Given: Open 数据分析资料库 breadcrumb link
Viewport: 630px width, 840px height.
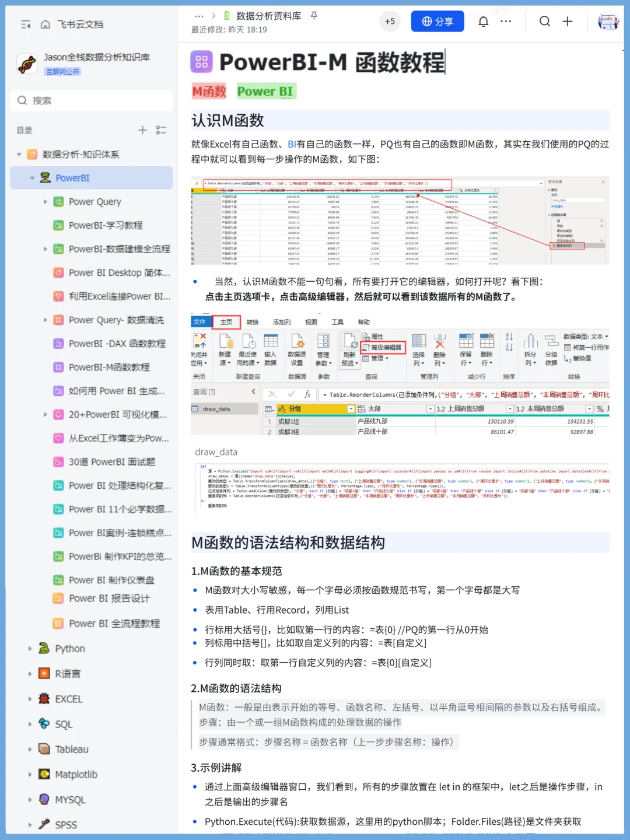Looking at the screenshot, I should pos(268,16).
